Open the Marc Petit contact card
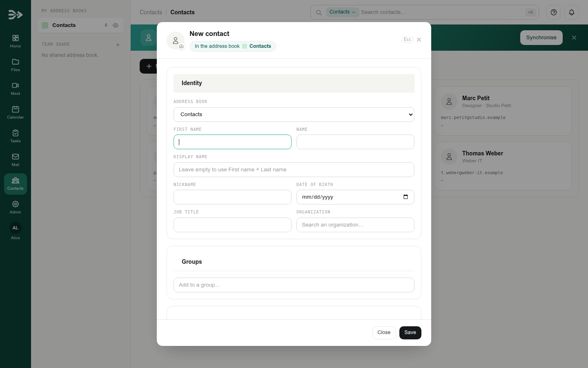588x368 pixels. 503,111
